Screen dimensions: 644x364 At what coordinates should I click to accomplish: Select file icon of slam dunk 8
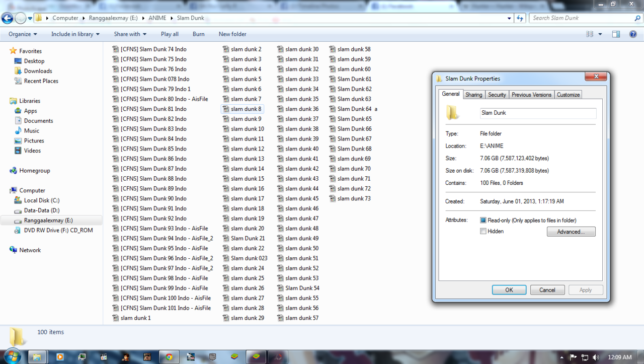(x=226, y=109)
